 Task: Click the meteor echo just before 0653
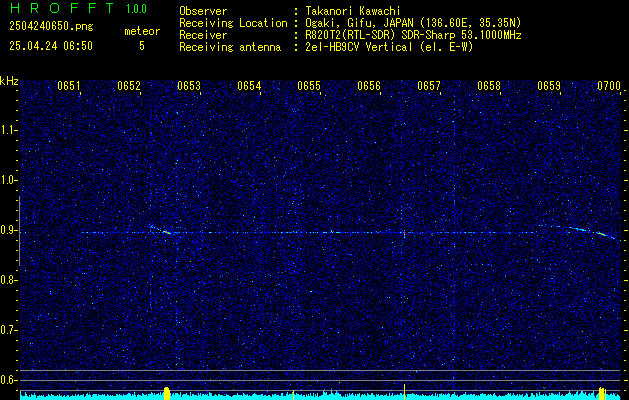pos(161,229)
